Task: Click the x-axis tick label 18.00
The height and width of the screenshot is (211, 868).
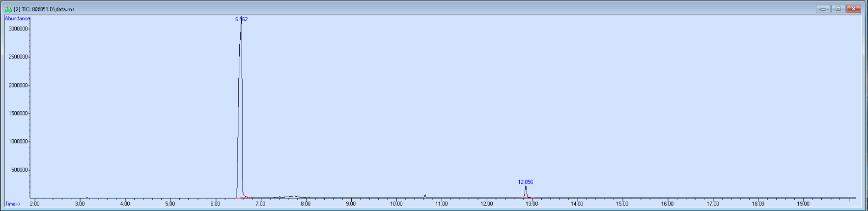Action: 758,204
